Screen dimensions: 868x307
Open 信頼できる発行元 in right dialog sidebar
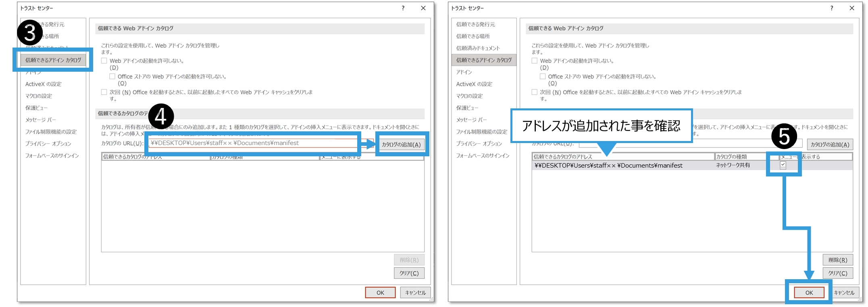pyautogui.click(x=475, y=25)
